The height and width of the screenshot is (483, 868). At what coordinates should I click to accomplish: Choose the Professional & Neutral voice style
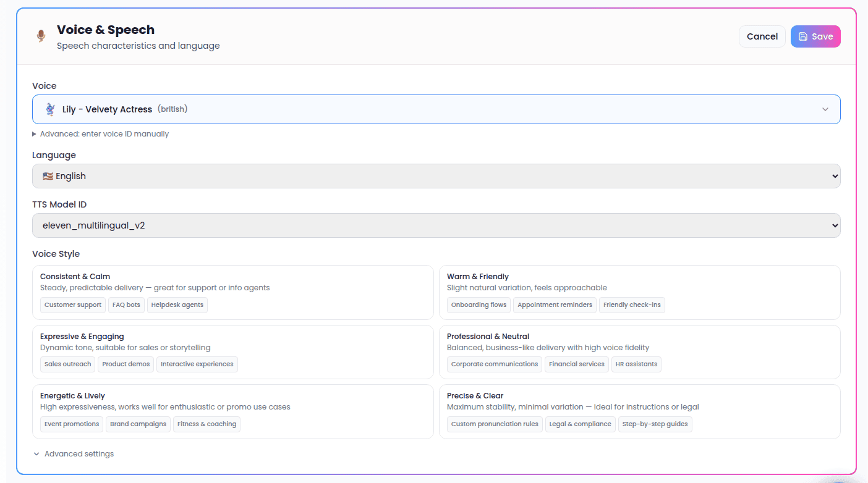coord(639,352)
